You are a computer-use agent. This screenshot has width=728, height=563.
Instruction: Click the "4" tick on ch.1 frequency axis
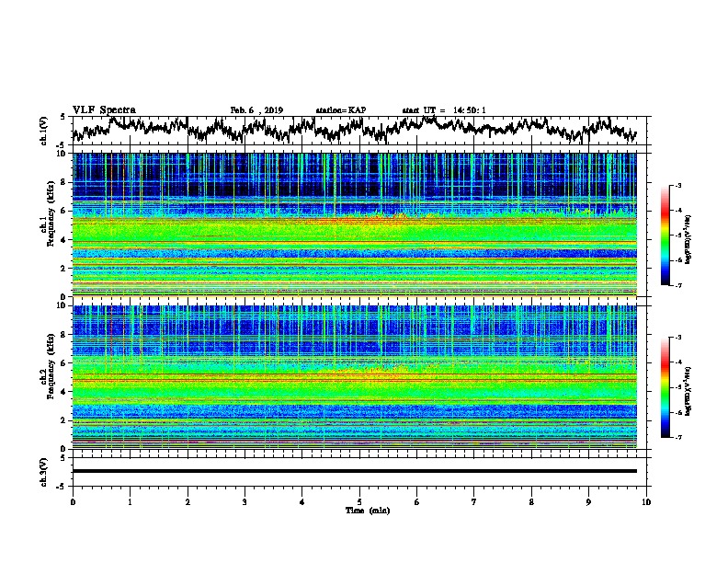(x=64, y=240)
